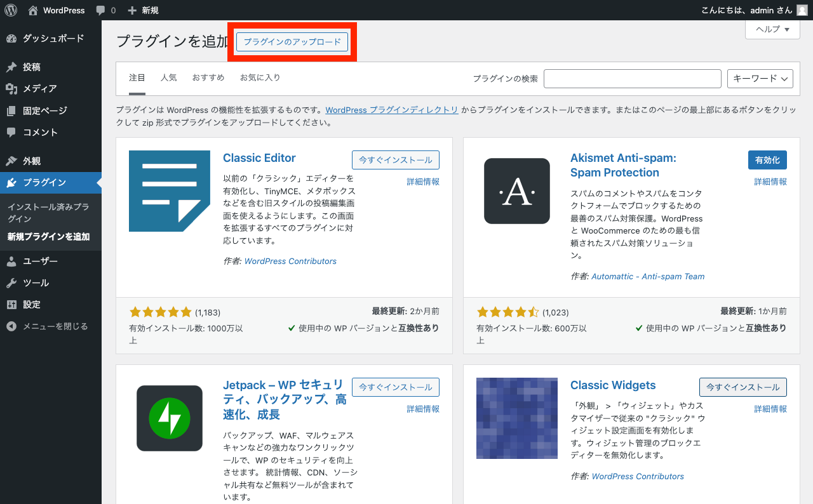Click 有効インストール数: 1000万以上 text
The image size is (813, 504).
[x=186, y=334]
